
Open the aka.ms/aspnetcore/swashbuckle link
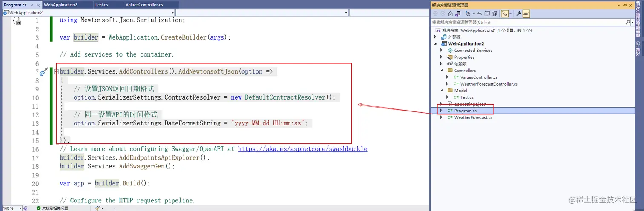coord(302,149)
